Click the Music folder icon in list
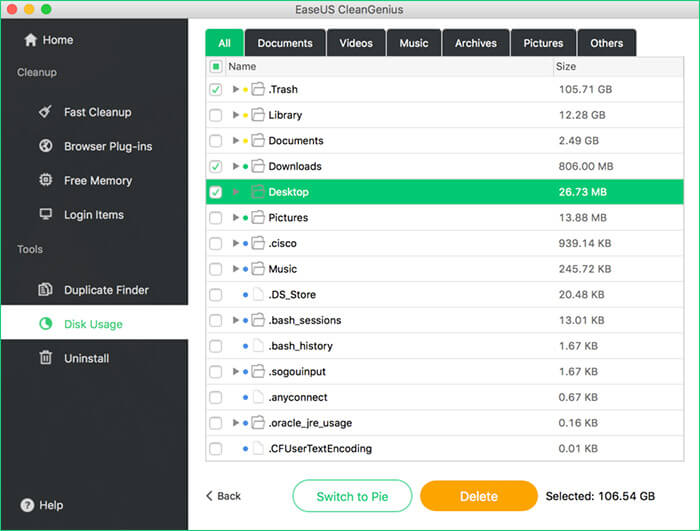Viewport: 700px width, 531px height. pyautogui.click(x=258, y=269)
